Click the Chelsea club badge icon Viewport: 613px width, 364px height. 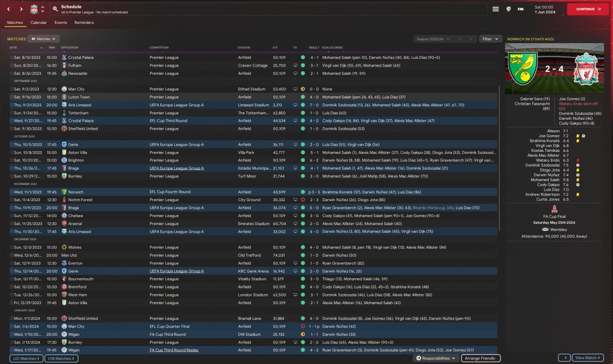point(64,216)
